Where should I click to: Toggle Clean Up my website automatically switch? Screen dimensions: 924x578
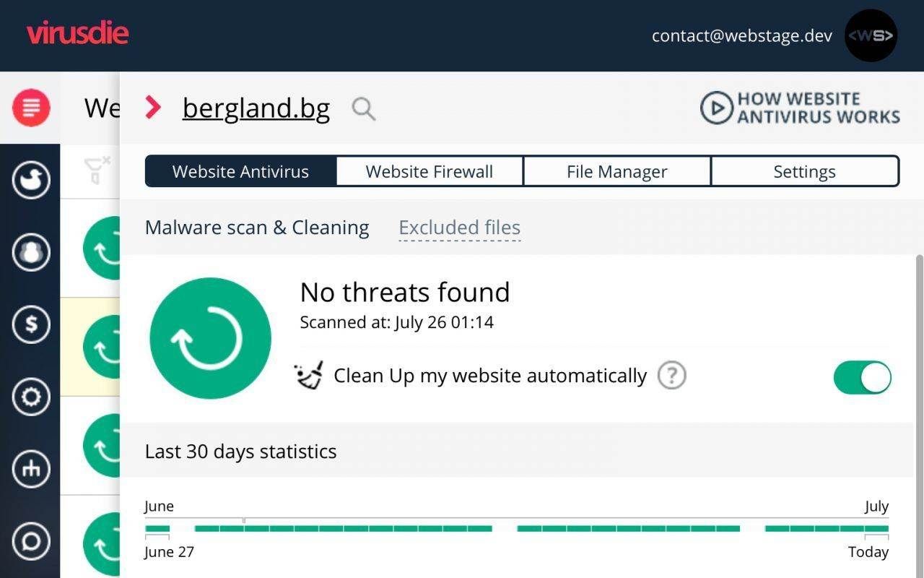pos(863,377)
